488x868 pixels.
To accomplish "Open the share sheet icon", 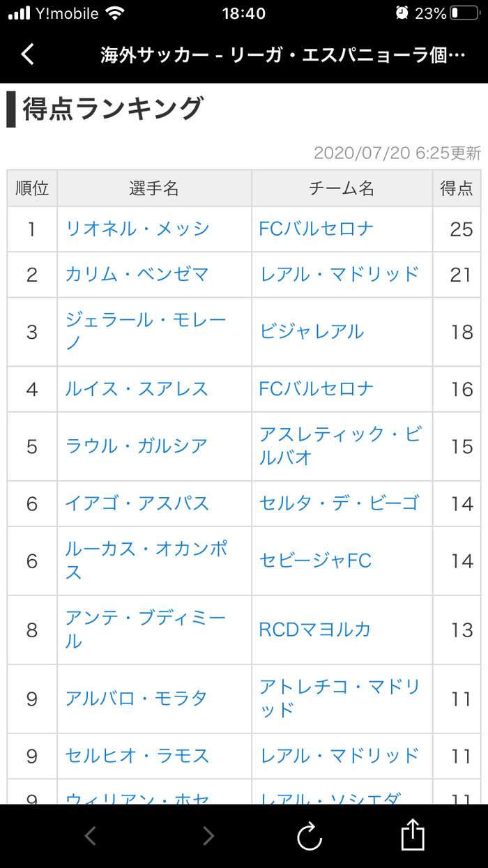I will click(413, 834).
